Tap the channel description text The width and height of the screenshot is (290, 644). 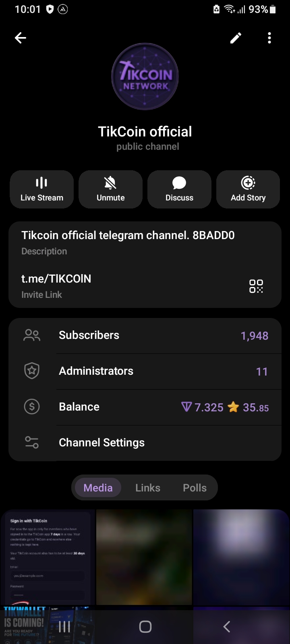[x=128, y=235]
